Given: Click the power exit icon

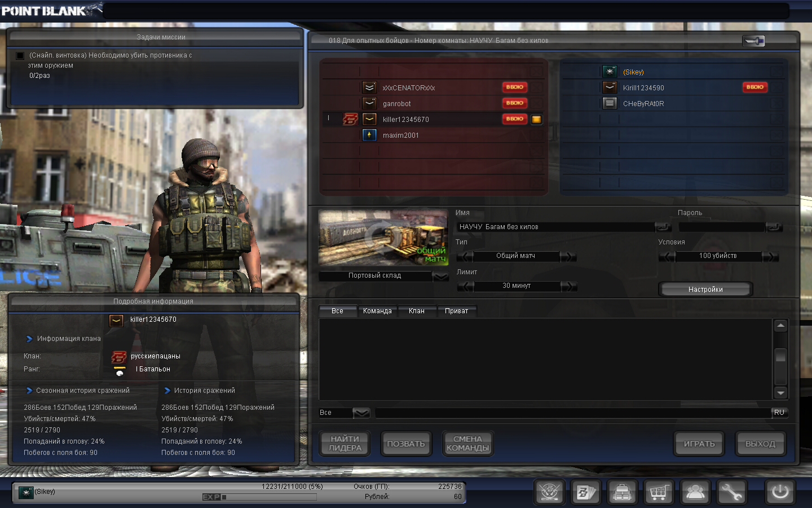Looking at the screenshot, I should 780,492.
